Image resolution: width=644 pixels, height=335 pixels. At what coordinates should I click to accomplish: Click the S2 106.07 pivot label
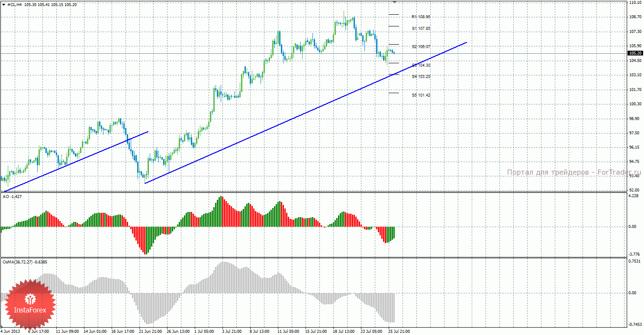pos(421,46)
